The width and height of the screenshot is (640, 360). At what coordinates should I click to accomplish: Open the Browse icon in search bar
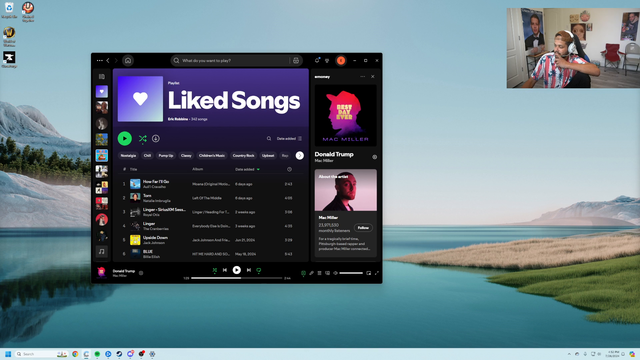click(x=296, y=60)
